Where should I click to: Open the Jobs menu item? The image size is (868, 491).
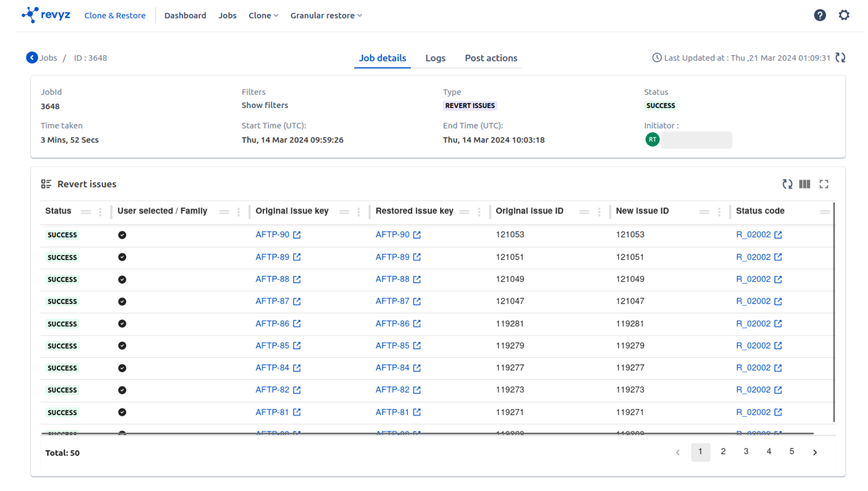[x=228, y=16]
